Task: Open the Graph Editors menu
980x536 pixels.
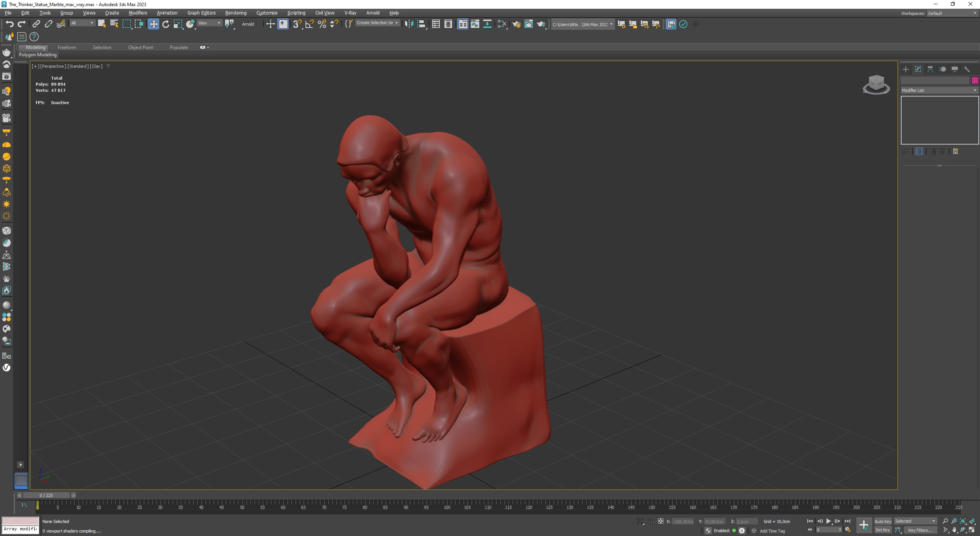Action: [201, 13]
